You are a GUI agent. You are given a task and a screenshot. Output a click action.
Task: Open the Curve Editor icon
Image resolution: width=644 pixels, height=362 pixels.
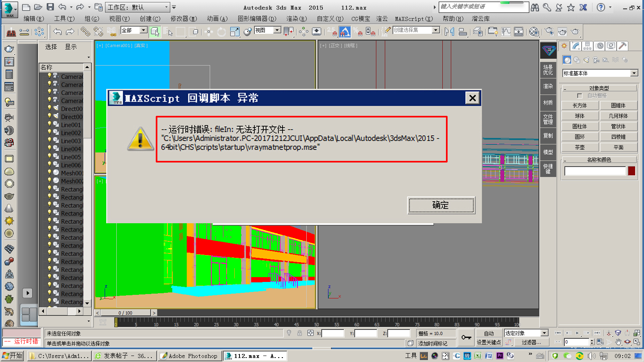click(x=506, y=31)
